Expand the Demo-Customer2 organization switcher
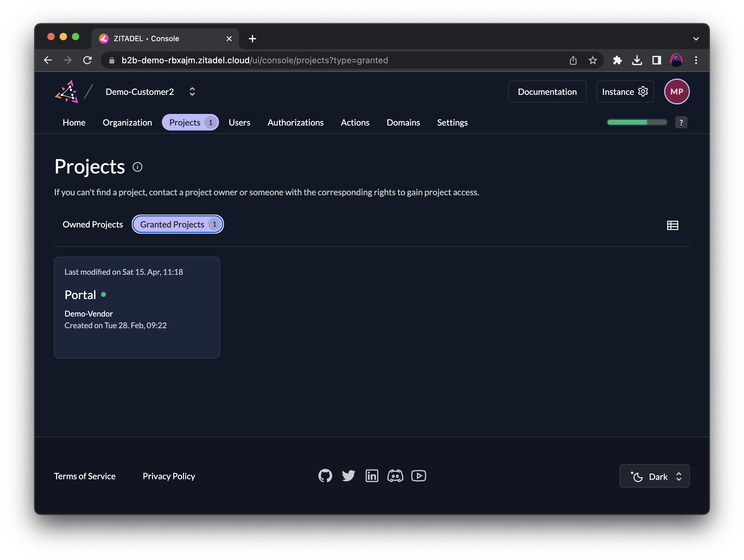The height and width of the screenshot is (560, 744). tap(192, 92)
